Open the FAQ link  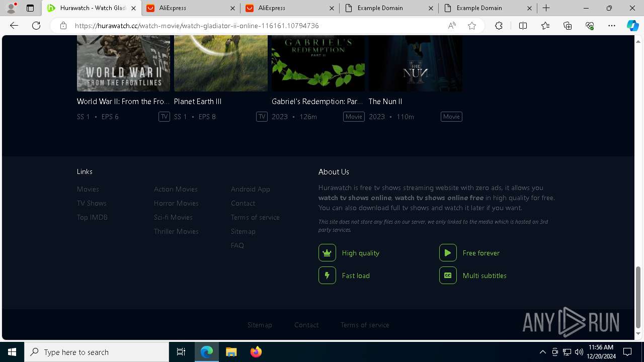(x=237, y=245)
